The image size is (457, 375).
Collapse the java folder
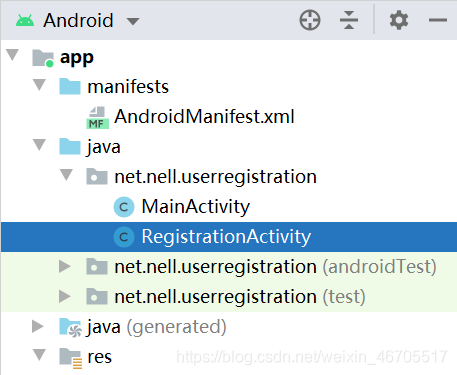click(x=39, y=145)
